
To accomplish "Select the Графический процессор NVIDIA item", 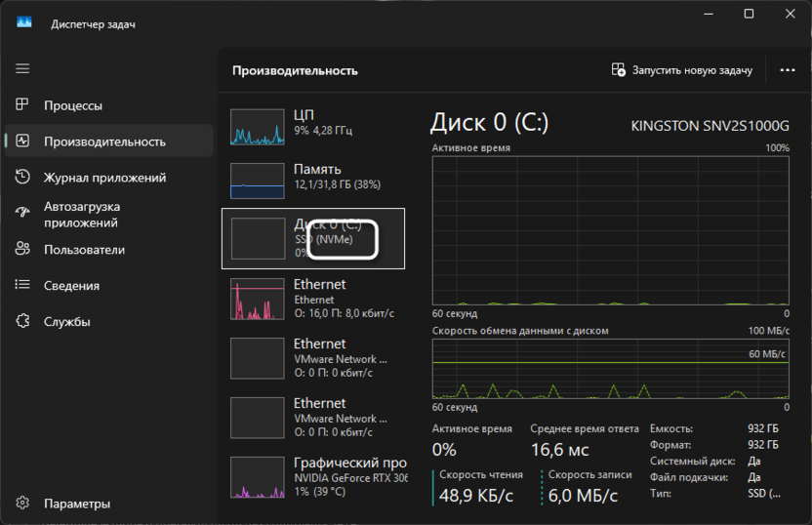I will click(x=312, y=476).
